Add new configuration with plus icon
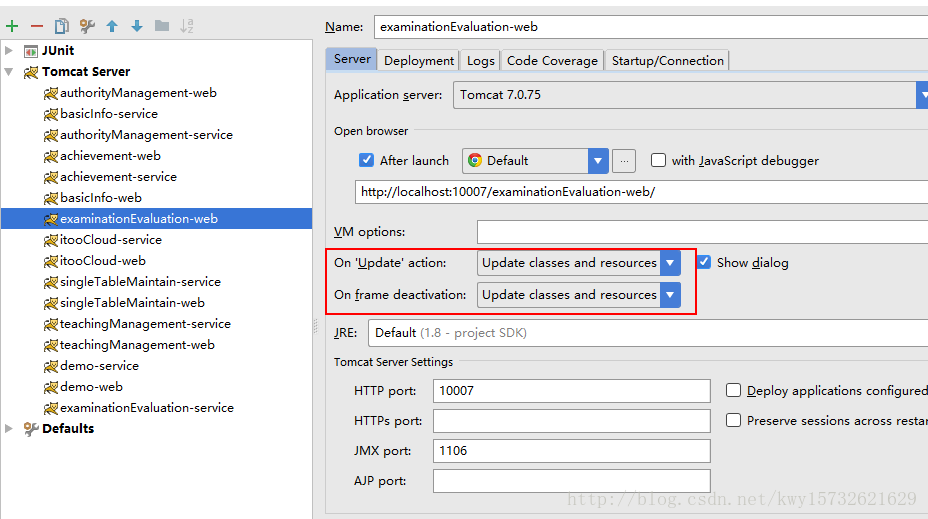This screenshot has width=928, height=519. point(12,26)
